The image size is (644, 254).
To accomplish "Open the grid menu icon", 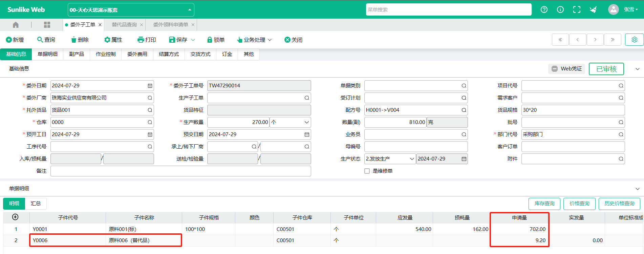I will 47,25.
